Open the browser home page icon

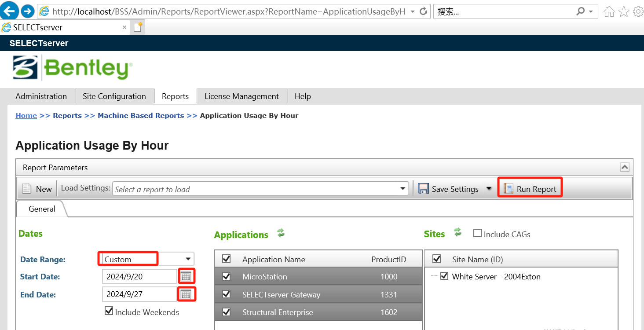point(609,11)
